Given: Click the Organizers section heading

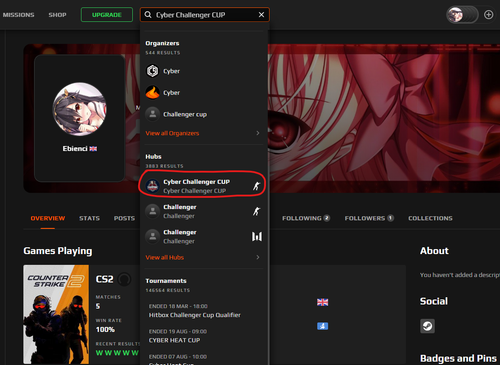Looking at the screenshot, I should 162,43.
